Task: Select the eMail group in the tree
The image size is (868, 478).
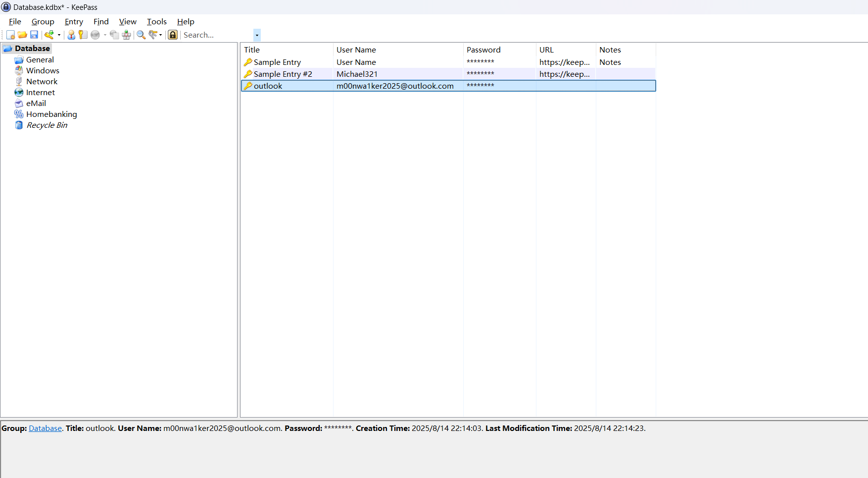Action: point(36,103)
